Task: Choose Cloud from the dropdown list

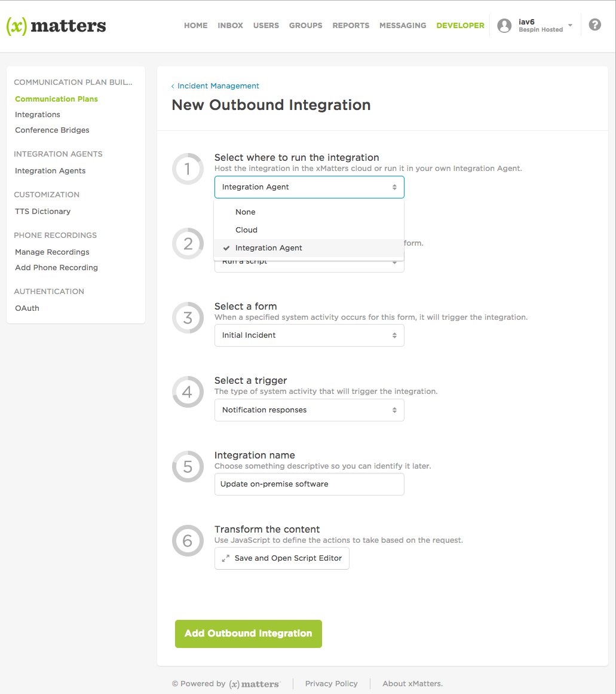Action: pos(309,230)
